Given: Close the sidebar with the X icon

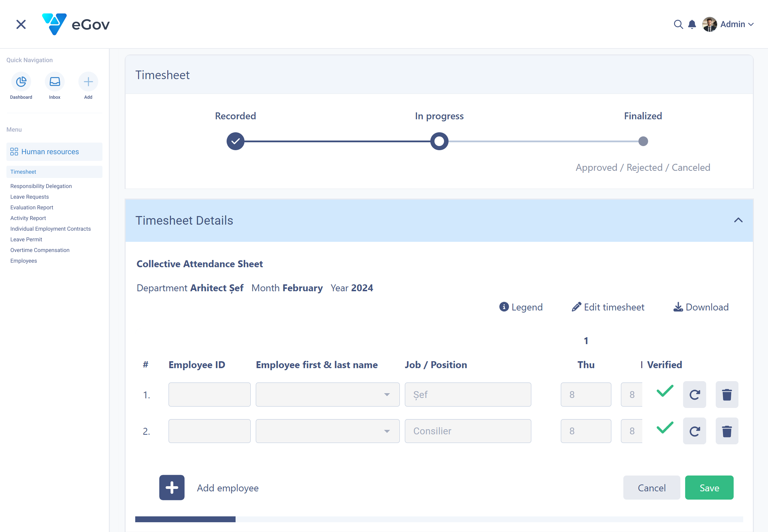Looking at the screenshot, I should 21,24.
